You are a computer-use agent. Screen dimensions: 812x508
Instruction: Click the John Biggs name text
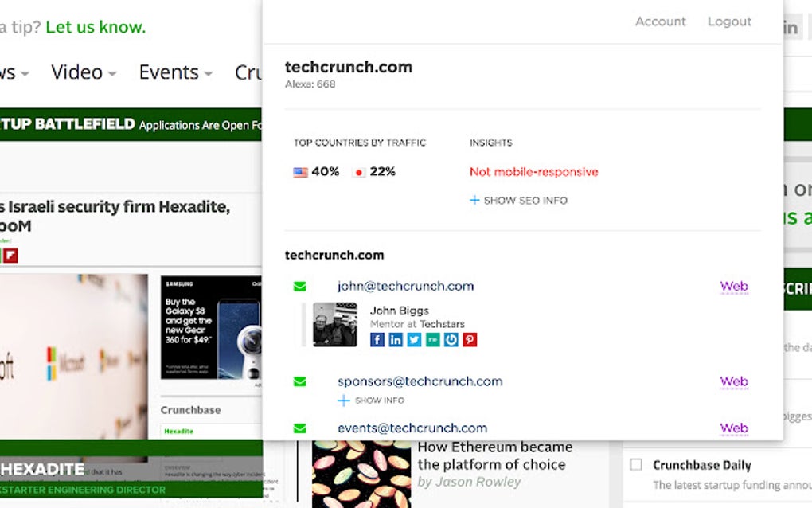pyautogui.click(x=400, y=311)
